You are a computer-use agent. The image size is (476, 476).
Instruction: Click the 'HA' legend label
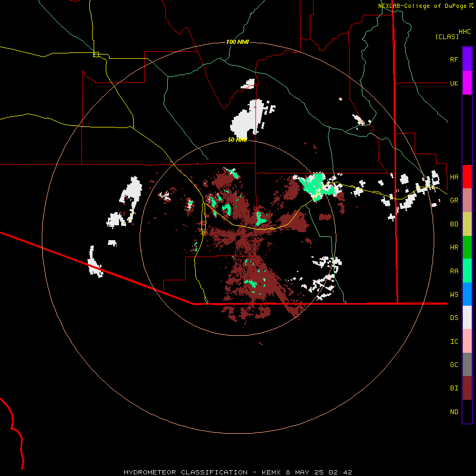point(454,177)
